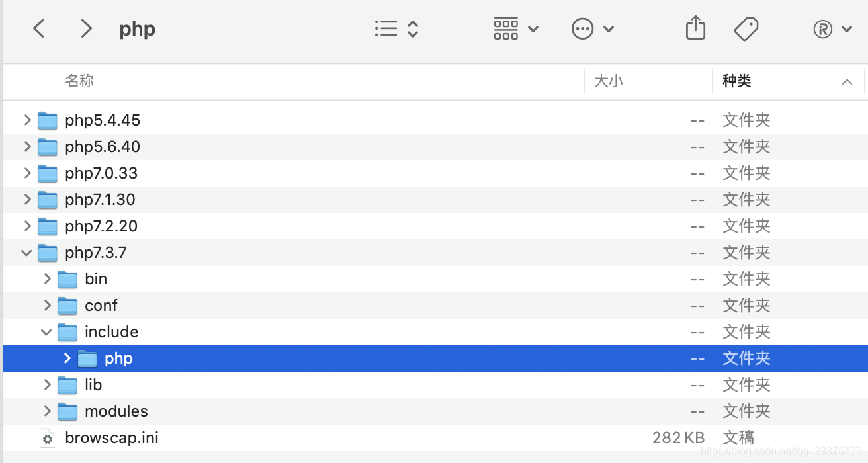Viewport: 868px width, 463px height.
Task: Collapse the include folder disclosure triangle
Action: 46,332
